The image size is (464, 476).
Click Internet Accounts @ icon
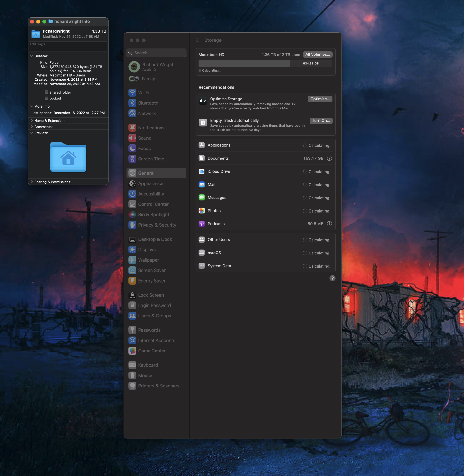tap(132, 340)
